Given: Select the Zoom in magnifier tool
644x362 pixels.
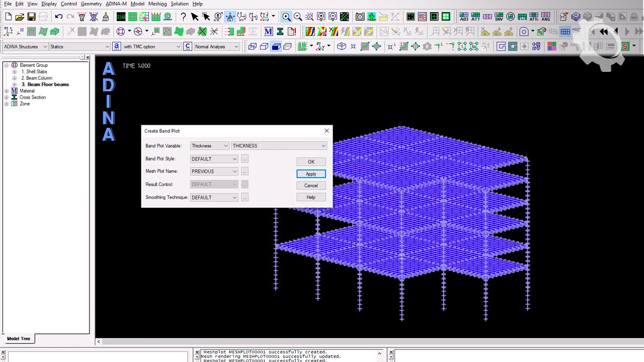Looking at the screenshot, I should [286, 17].
